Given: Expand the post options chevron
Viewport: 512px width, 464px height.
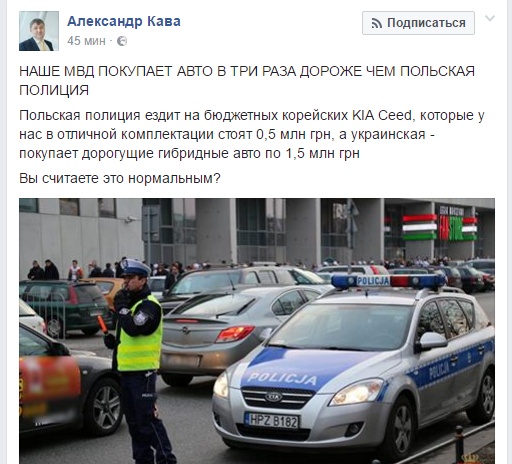Looking at the screenshot, I should tap(490, 18).
